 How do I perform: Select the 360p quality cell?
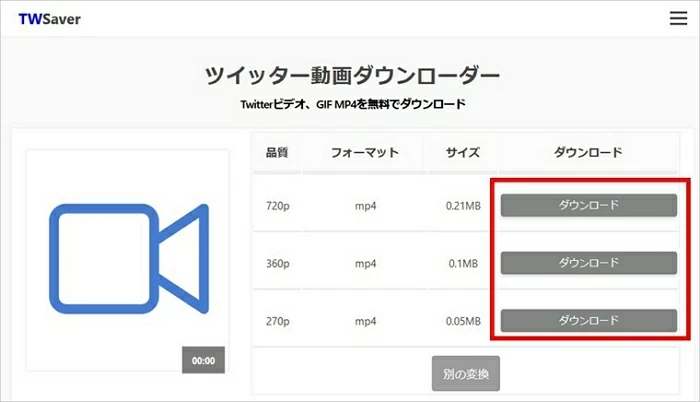coord(277,264)
